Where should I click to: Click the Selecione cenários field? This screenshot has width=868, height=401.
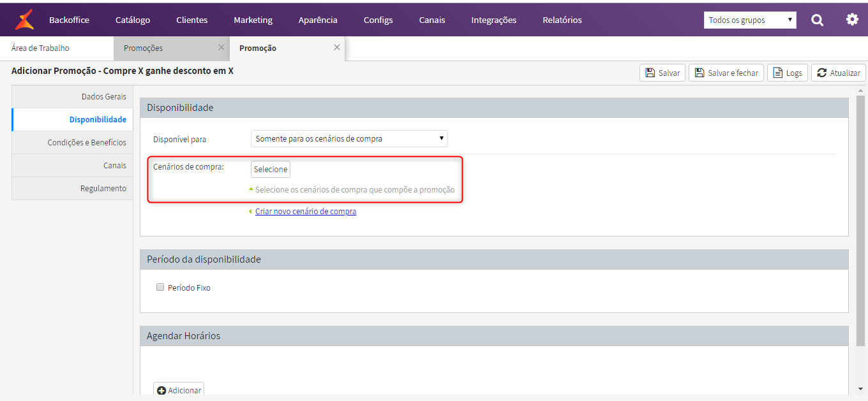271,169
